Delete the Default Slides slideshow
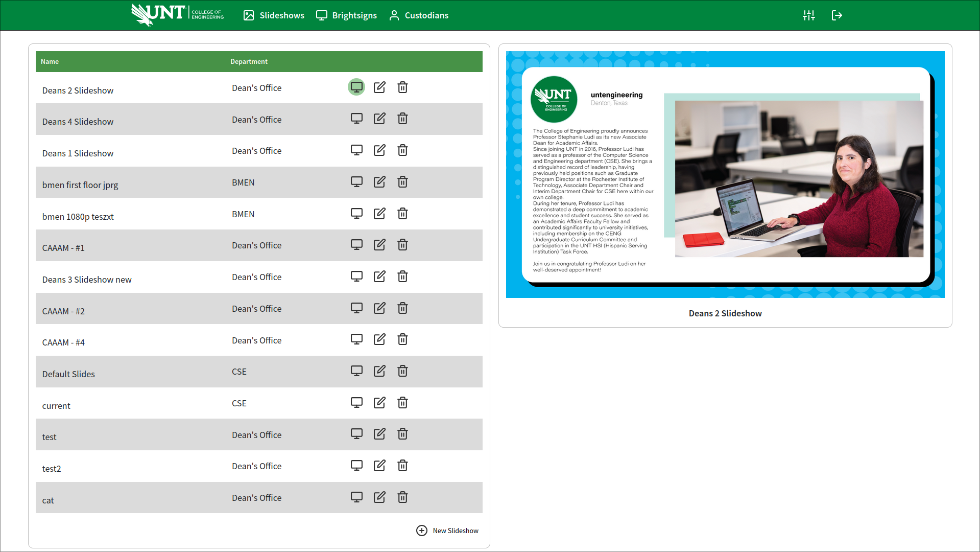 [x=402, y=371]
